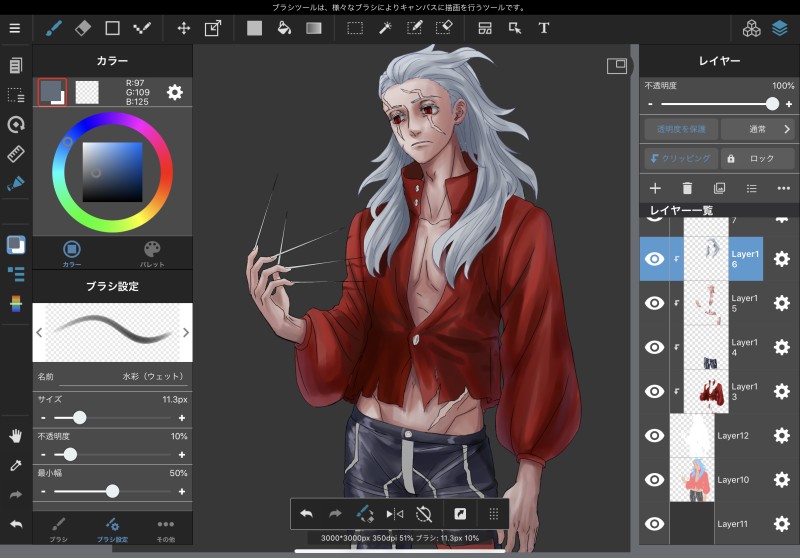Toggle the Protect Alpha (透明度を保護) button

click(x=681, y=129)
